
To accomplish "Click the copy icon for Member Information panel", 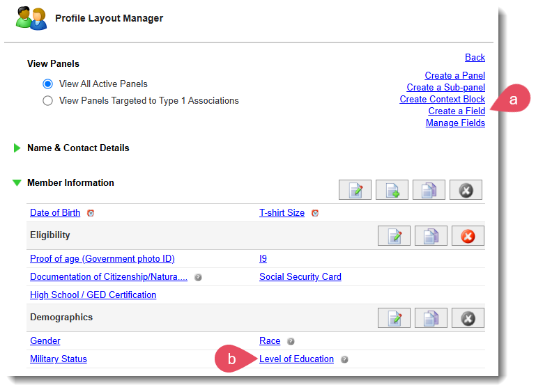I will tap(429, 190).
